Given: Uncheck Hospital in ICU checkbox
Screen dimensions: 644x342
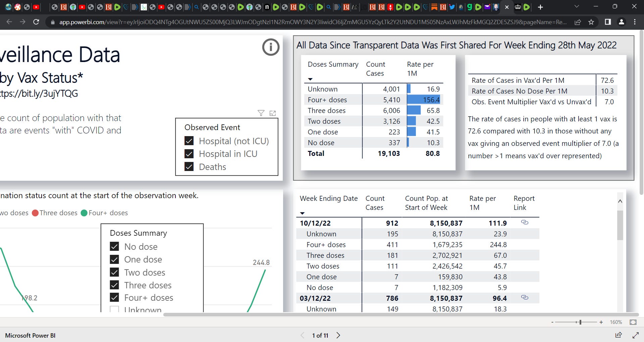Looking at the screenshot, I should tap(189, 154).
